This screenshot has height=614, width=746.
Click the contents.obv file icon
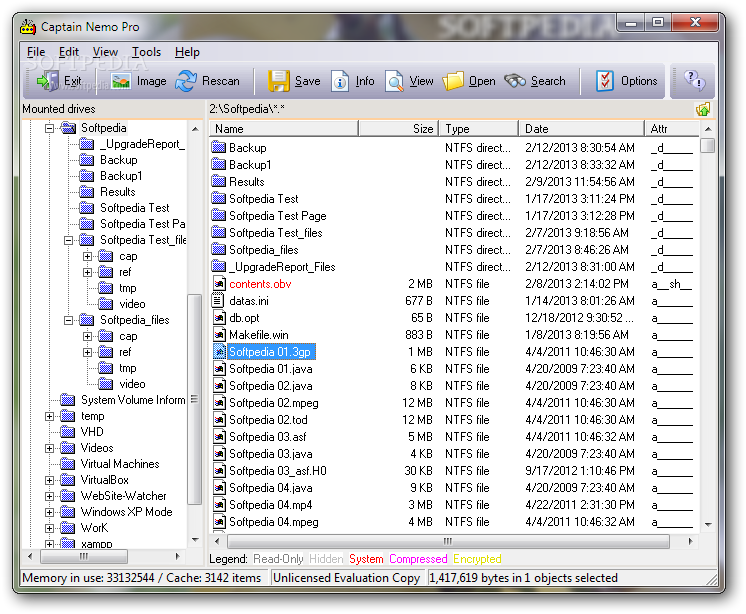(219, 284)
